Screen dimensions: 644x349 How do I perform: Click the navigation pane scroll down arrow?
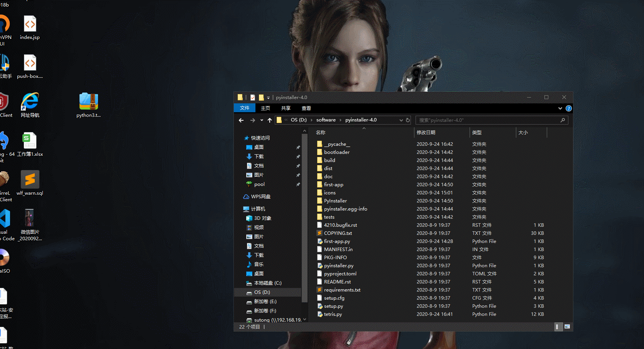[x=304, y=319]
